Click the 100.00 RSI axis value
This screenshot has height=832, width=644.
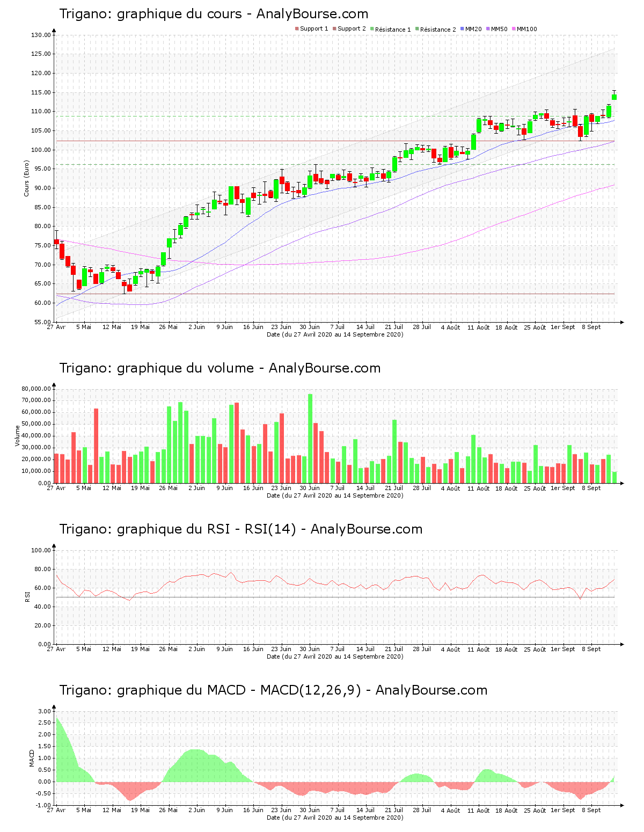tap(41, 550)
